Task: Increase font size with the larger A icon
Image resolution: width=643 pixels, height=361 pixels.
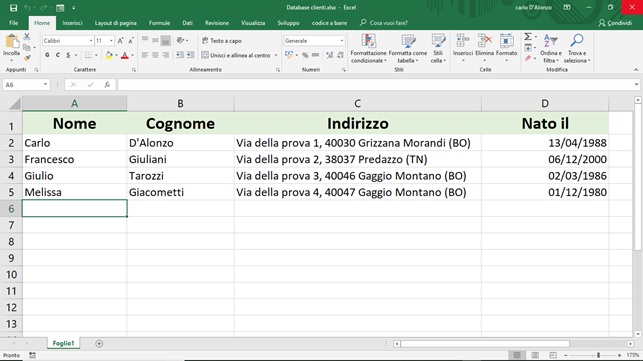Action: tap(120, 41)
